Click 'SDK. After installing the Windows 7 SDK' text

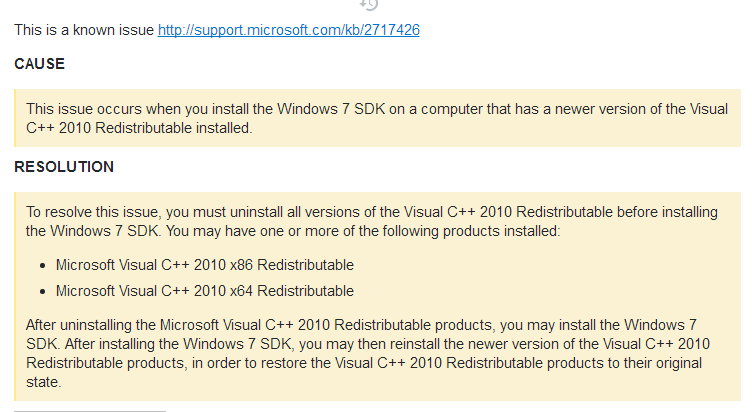point(159,344)
